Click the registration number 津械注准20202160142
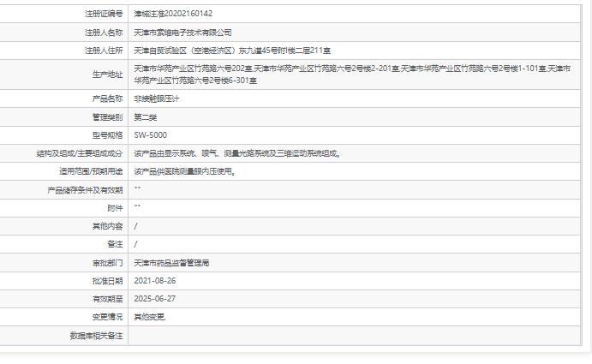Image resolution: width=592 pixels, height=364 pixels. click(172, 15)
